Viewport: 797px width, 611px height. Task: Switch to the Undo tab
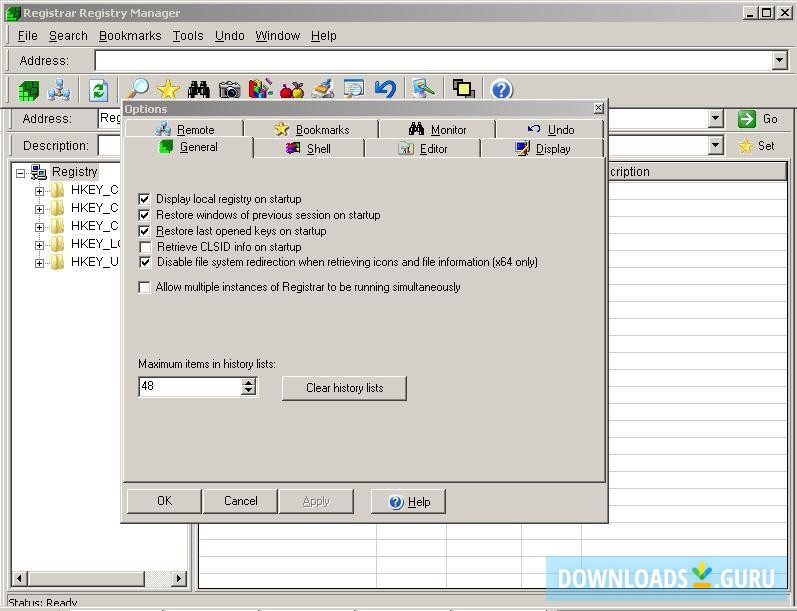[550, 129]
